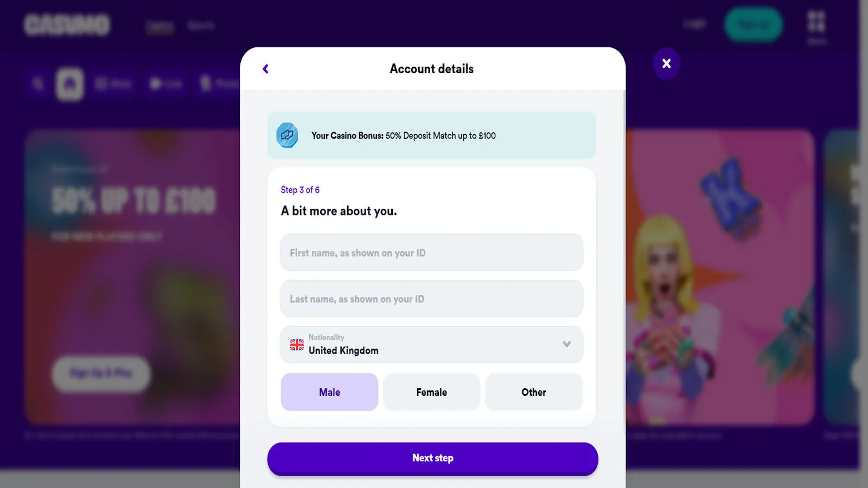The width and height of the screenshot is (868, 488).
Task: Click the blurred search magnifier icon
Action: point(38,84)
